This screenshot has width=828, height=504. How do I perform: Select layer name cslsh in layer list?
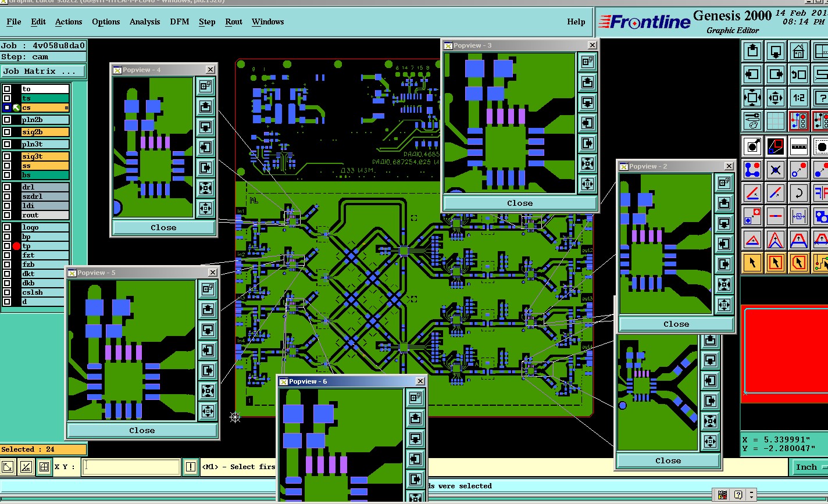pos(45,292)
